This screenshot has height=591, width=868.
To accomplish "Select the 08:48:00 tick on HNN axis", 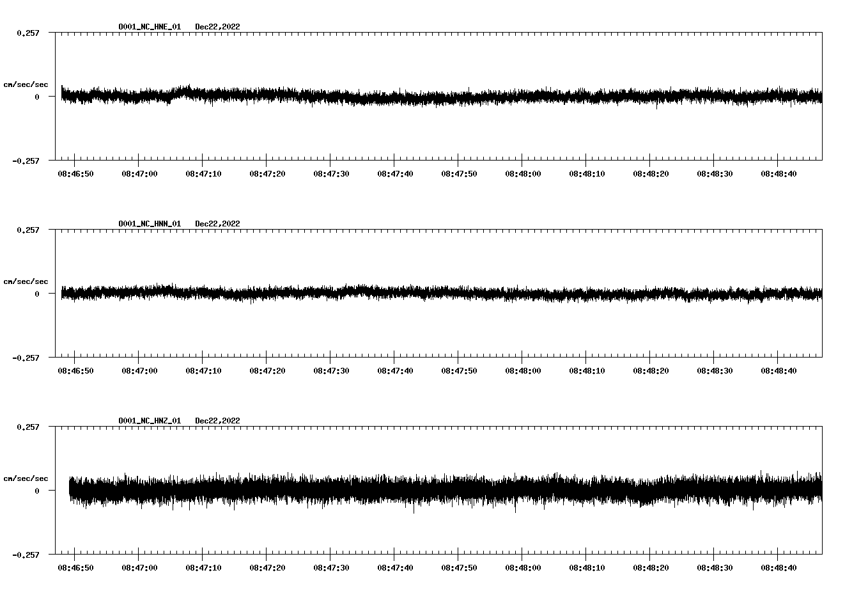I will pos(522,369).
